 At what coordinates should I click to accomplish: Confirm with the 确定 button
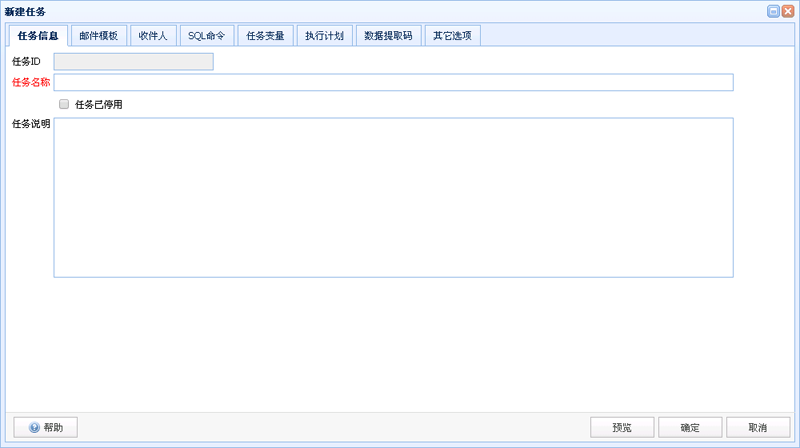[x=690, y=428]
